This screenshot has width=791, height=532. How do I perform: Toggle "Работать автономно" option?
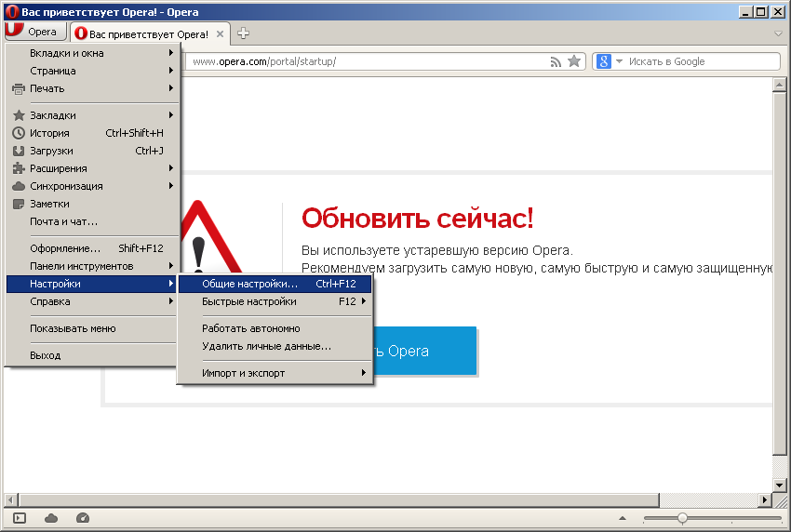click(x=275, y=328)
